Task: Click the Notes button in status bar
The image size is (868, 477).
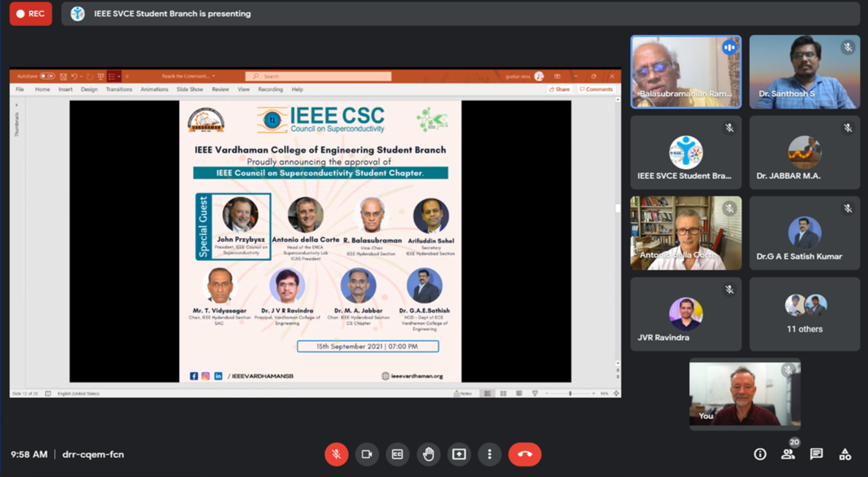Action: pyautogui.click(x=463, y=393)
